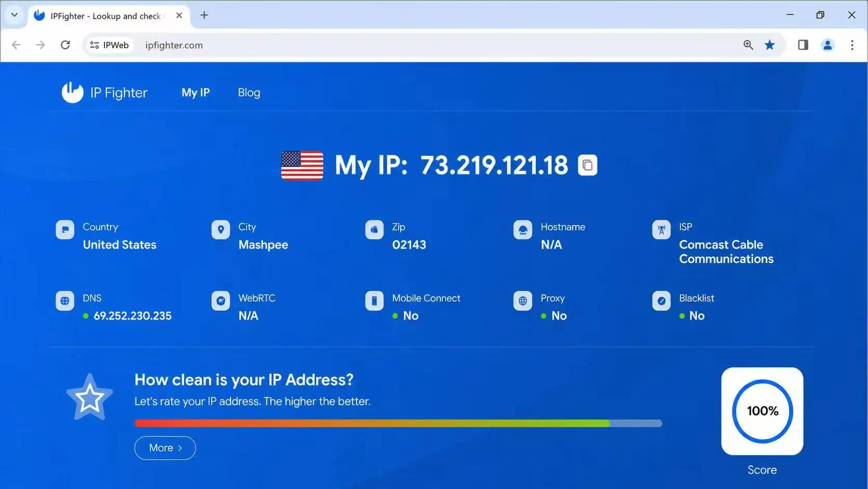Image resolution: width=868 pixels, height=489 pixels.
Task: Click the 100% score circle
Action: click(x=762, y=411)
